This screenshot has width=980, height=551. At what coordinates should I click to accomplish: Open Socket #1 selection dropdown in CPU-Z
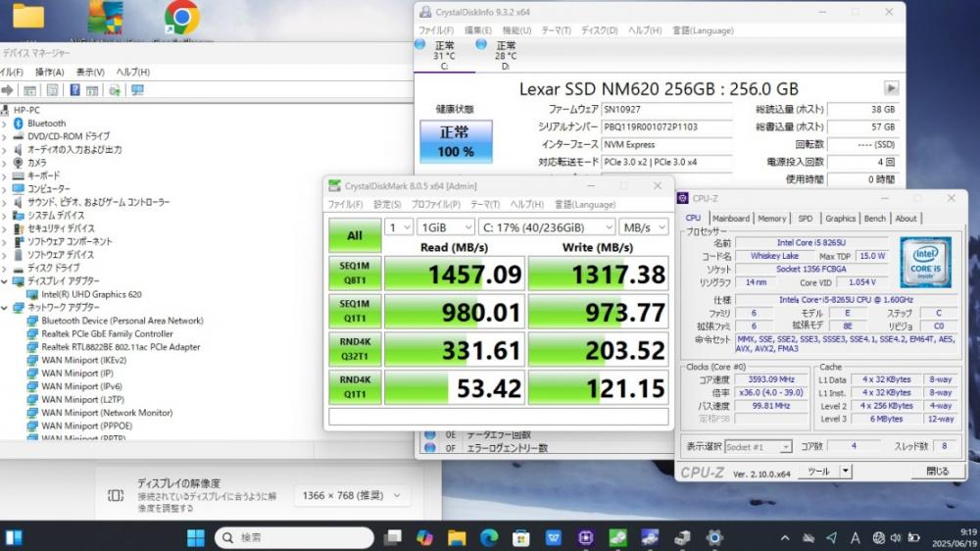click(759, 447)
